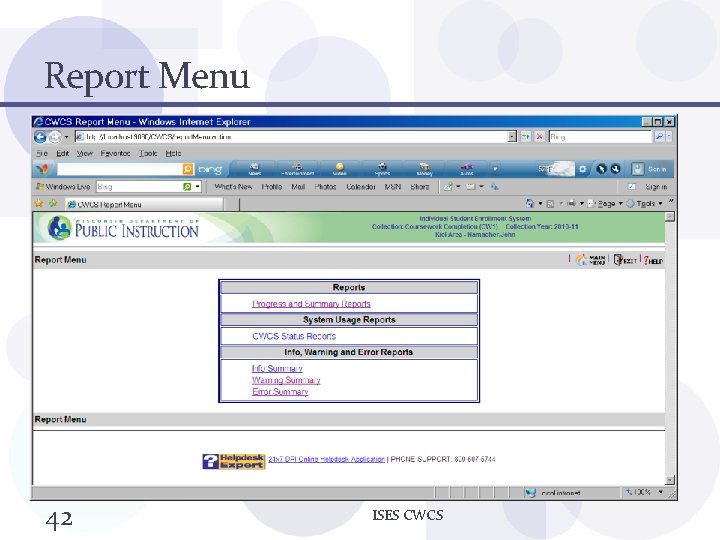Click the Share link on the Windows Live toolbar
The width and height of the screenshot is (720, 540).
[419, 187]
